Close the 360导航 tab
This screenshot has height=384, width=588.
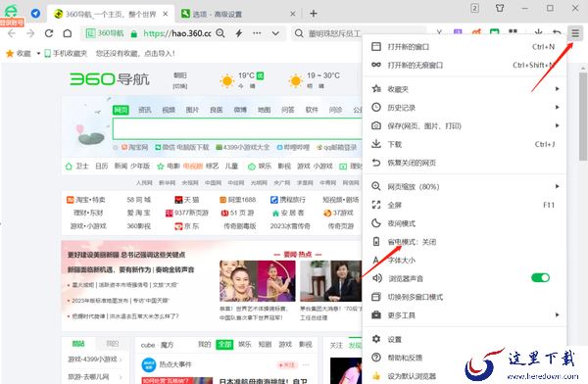(166, 14)
